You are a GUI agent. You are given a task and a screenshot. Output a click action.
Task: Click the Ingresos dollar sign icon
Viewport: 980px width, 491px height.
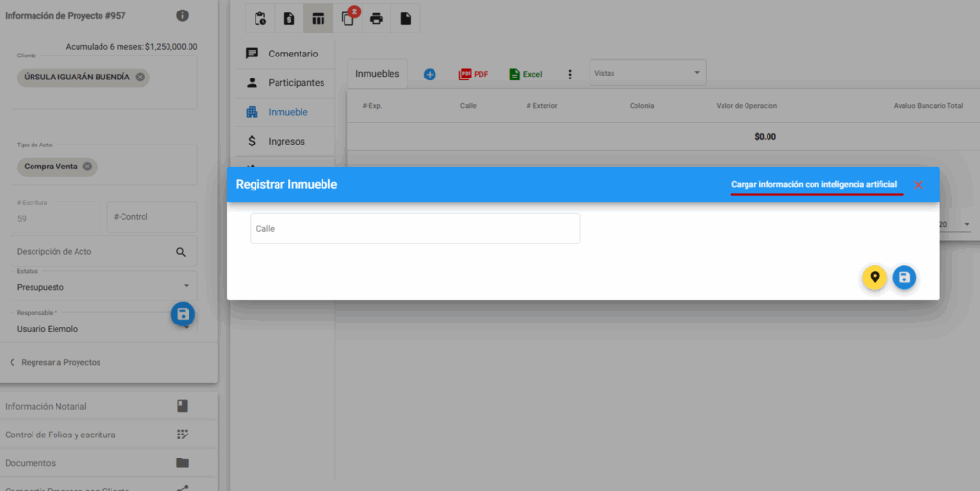[x=252, y=142]
